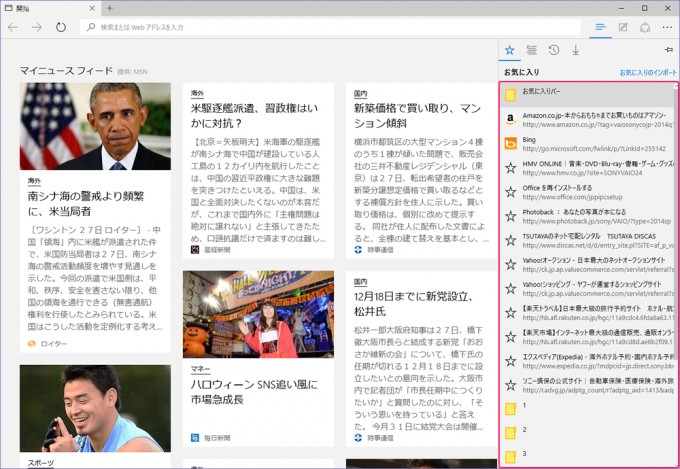Click the folder icon beside folder 1
680x469 pixels.
point(511,409)
